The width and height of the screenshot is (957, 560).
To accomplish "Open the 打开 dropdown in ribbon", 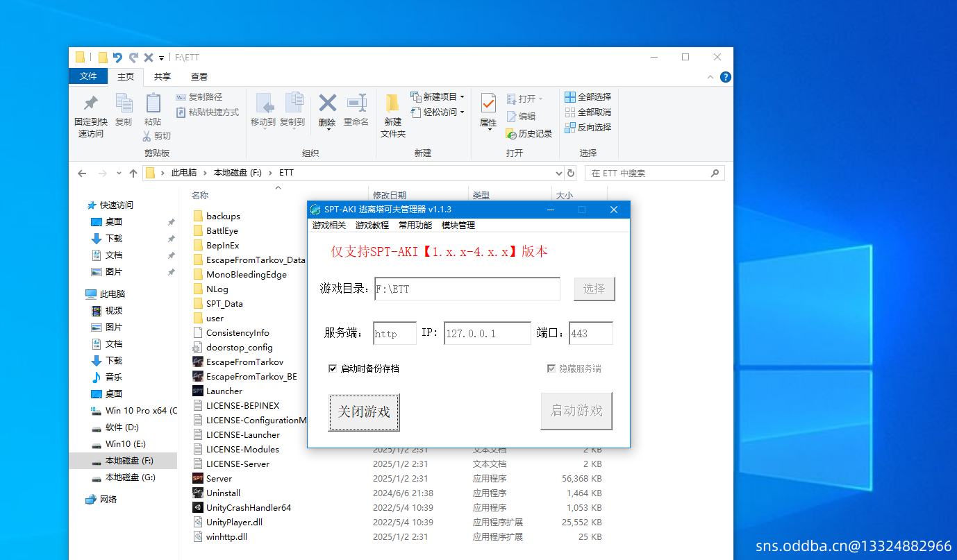I will [x=525, y=99].
